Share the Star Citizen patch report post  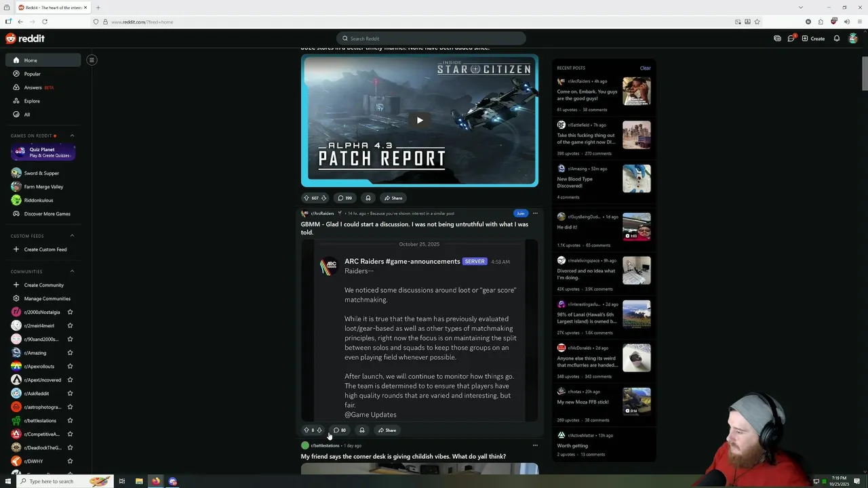(393, 198)
